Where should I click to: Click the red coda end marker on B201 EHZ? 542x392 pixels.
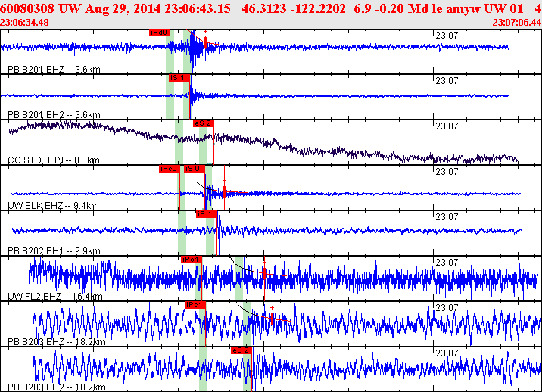[206, 42]
